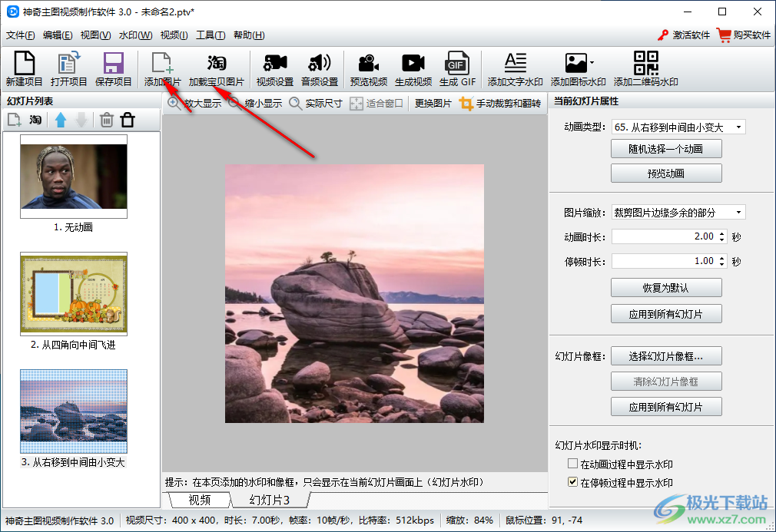Increase 动画时长 with up spinner arrow
776x532 pixels.
point(722,233)
